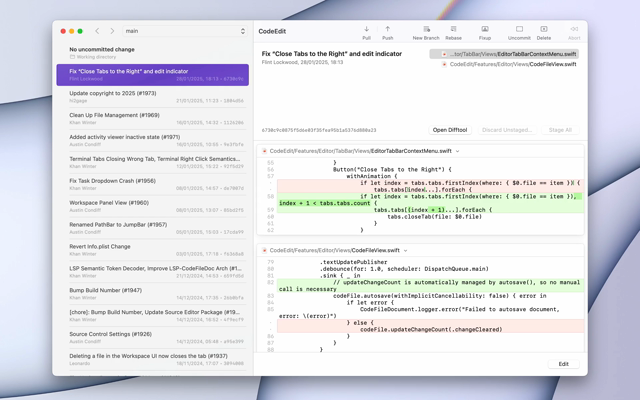The height and width of the screenshot is (400, 640).
Task: Go forward with the right chevron
Action: (112, 31)
